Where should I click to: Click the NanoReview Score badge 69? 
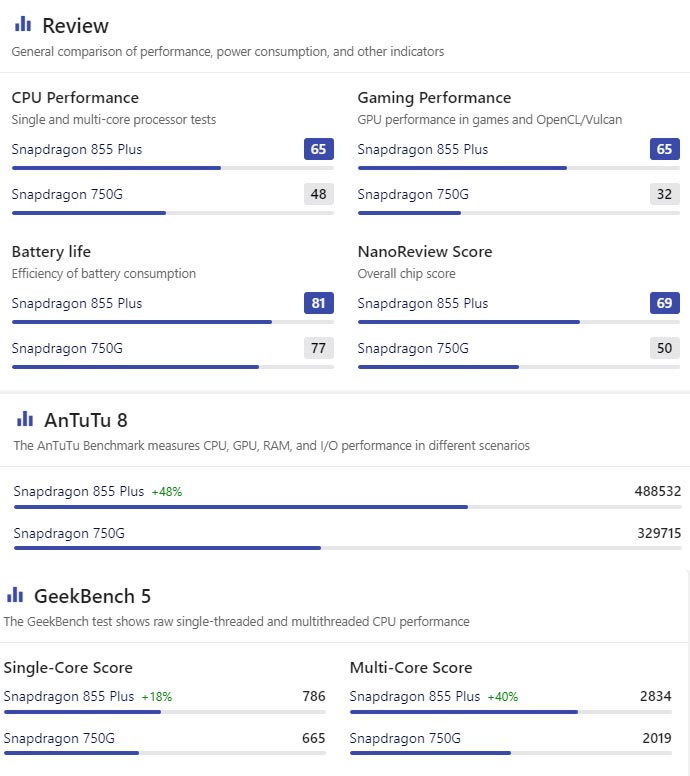[665, 303]
